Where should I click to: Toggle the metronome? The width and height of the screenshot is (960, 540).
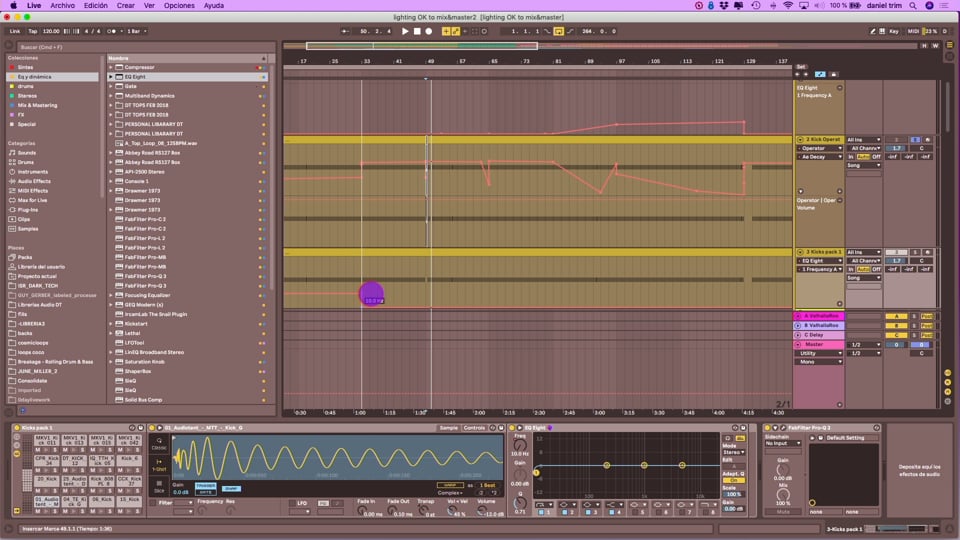(x=112, y=31)
